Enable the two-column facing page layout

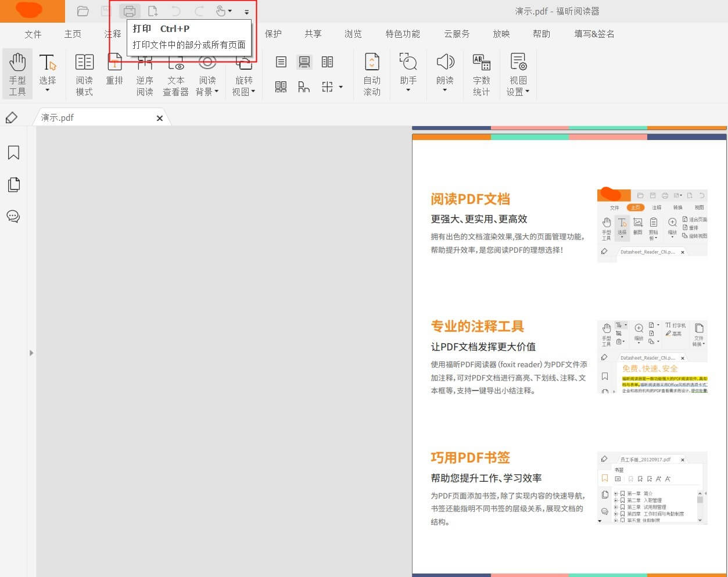coord(327,62)
